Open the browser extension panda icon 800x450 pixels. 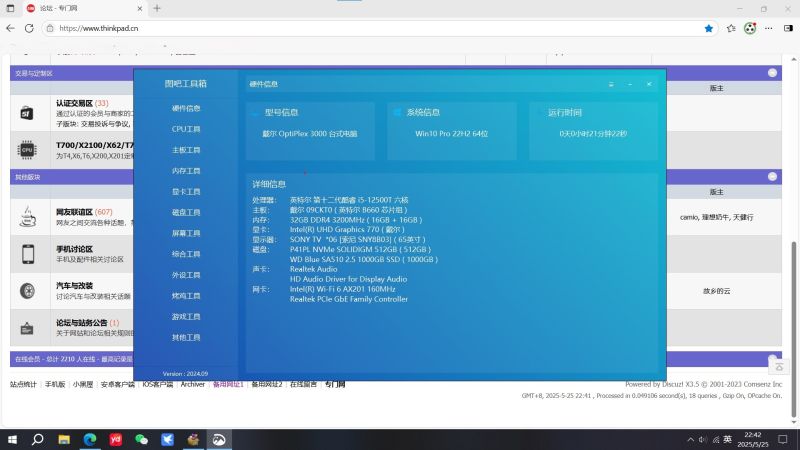tap(750, 29)
